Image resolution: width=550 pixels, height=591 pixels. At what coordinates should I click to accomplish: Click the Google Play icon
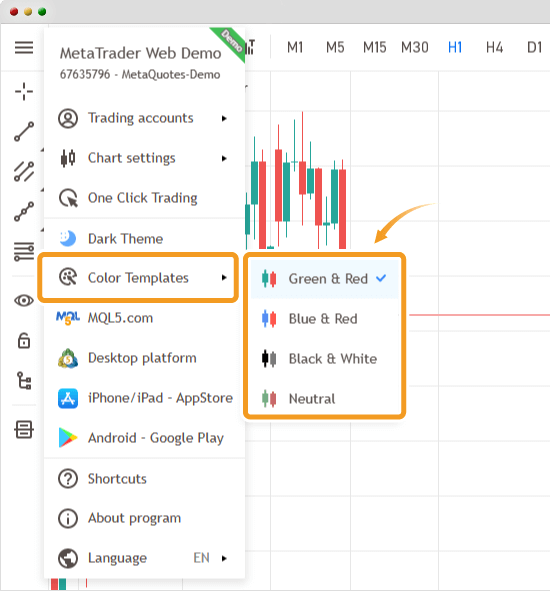coord(68,438)
